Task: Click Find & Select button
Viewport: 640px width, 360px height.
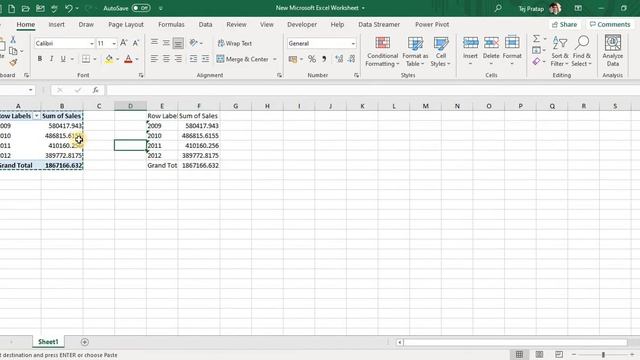Action: [582, 51]
